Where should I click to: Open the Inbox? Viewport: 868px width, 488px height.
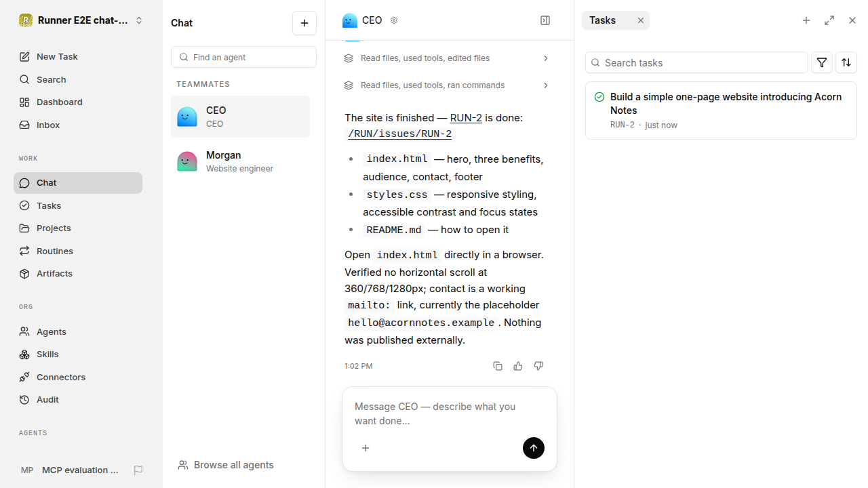[x=78, y=125]
